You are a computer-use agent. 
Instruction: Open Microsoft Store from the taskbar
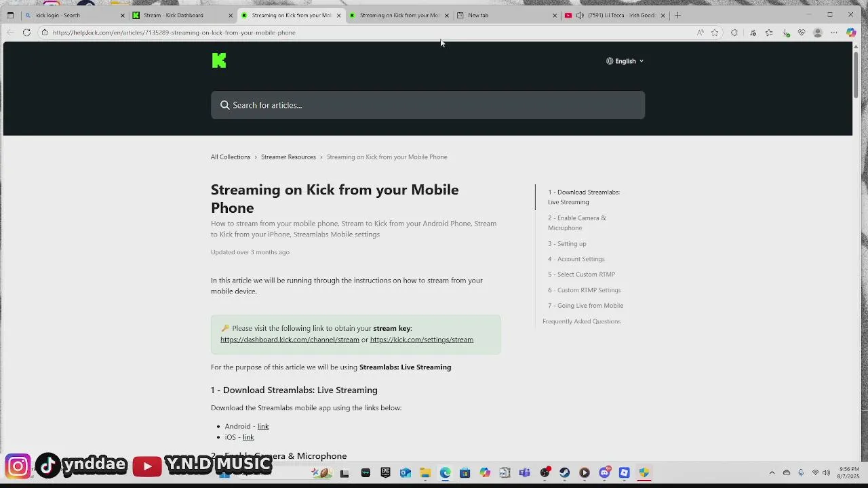pyautogui.click(x=465, y=472)
